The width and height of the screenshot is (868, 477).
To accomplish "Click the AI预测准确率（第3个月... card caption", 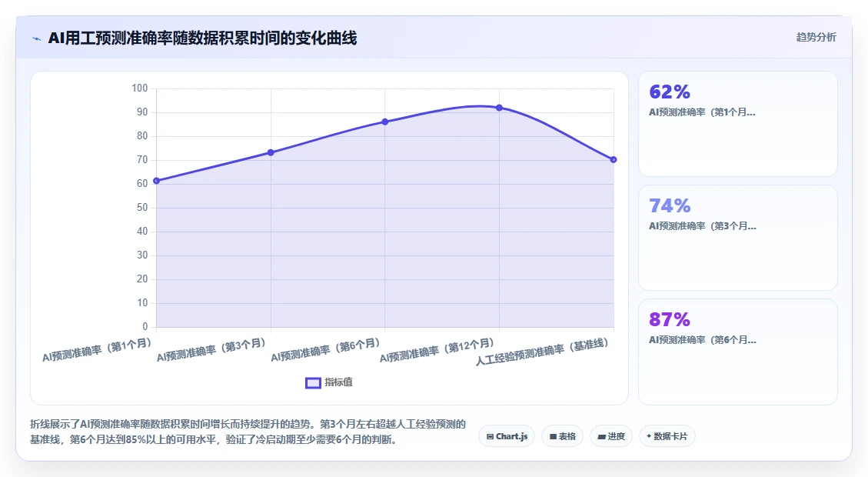I will (702, 226).
